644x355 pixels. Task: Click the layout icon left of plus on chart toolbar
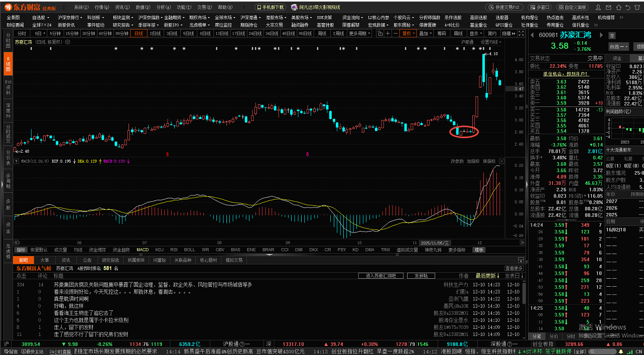380,33
